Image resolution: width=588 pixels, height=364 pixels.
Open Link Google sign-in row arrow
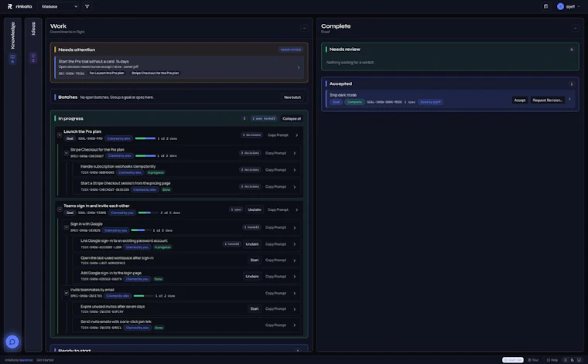tap(295, 244)
